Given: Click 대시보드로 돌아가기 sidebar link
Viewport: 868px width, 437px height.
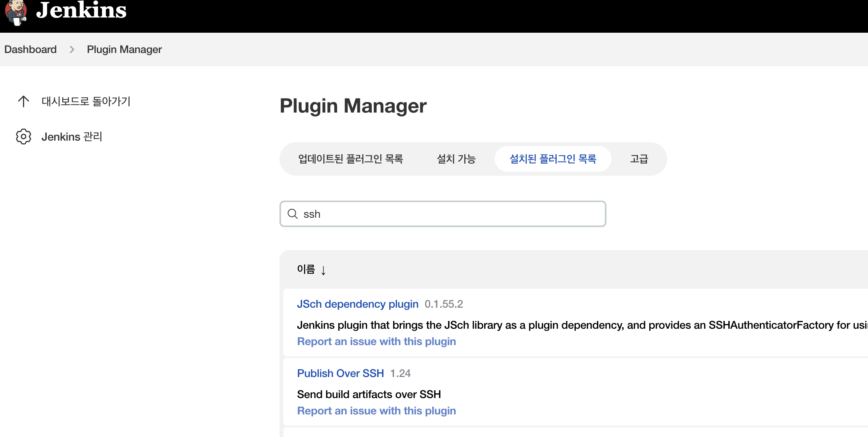Looking at the screenshot, I should click(86, 101).
